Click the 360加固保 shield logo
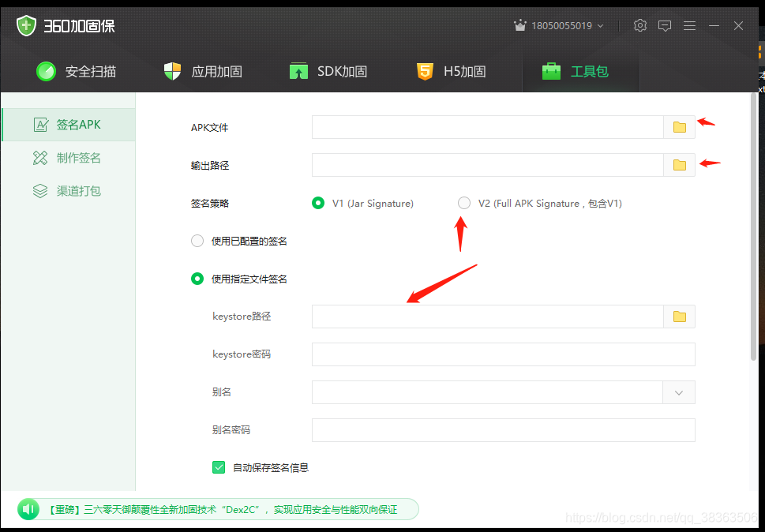This screenshot has height=532, width=765. [x=26, y=25]
